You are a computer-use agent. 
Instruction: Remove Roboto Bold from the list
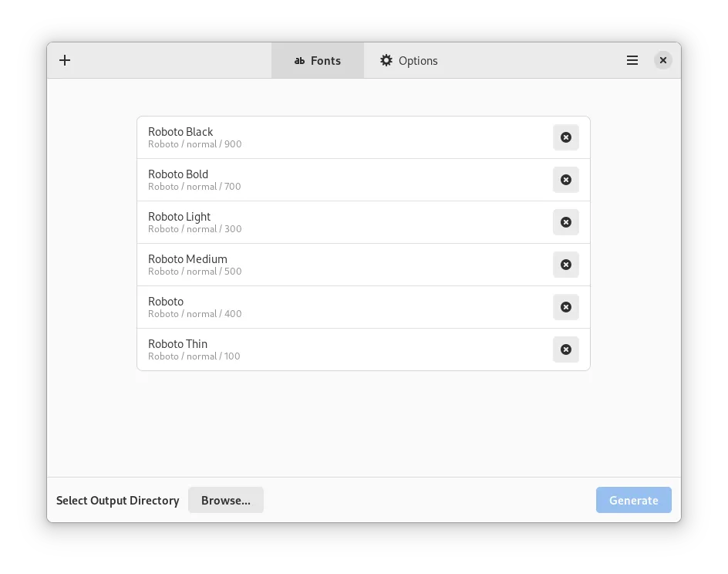[565, 180]
